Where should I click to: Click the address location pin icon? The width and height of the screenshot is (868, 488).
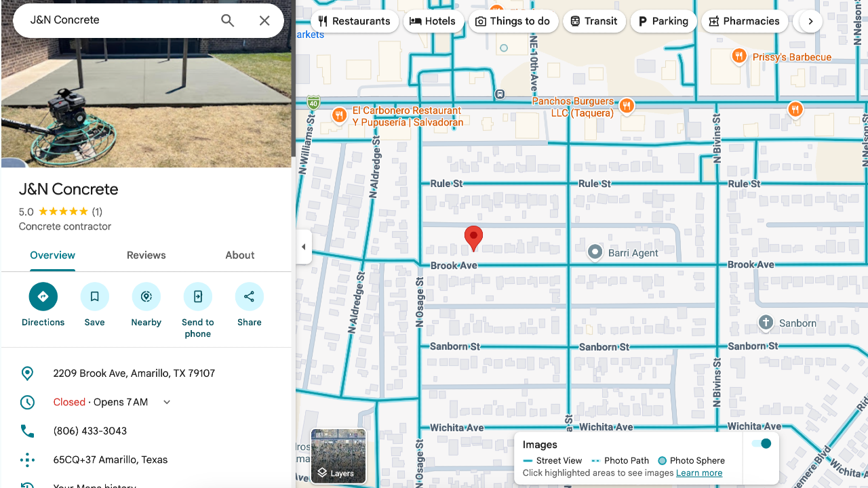pyautogui.click(x=27, y=373)
